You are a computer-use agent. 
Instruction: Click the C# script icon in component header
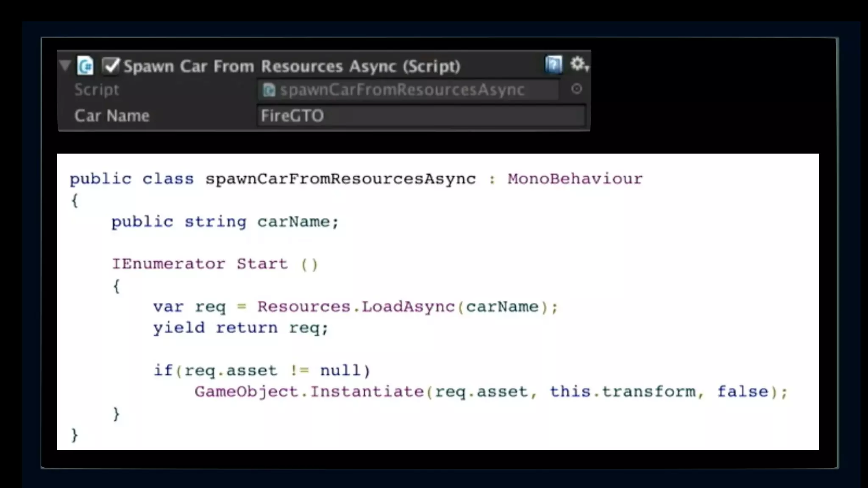pyautogui.click(x=85, y=66)
